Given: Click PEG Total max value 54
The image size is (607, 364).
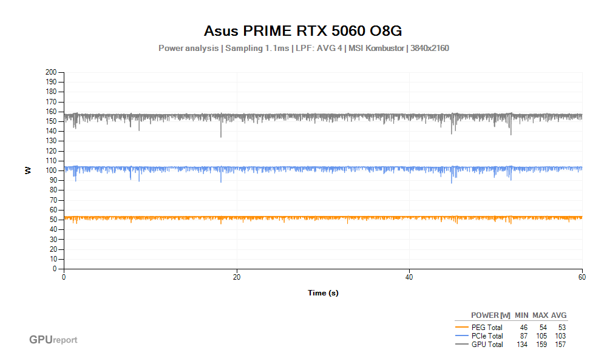Looking at the screenshot, I should pyautogui.click(x=543, y=328).
